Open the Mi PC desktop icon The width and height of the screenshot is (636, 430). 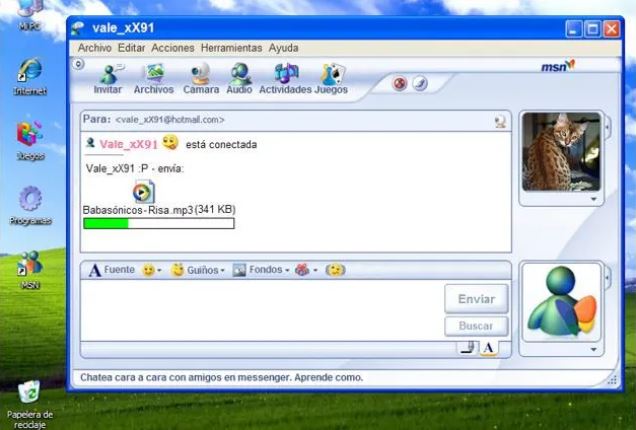point(30,16)
